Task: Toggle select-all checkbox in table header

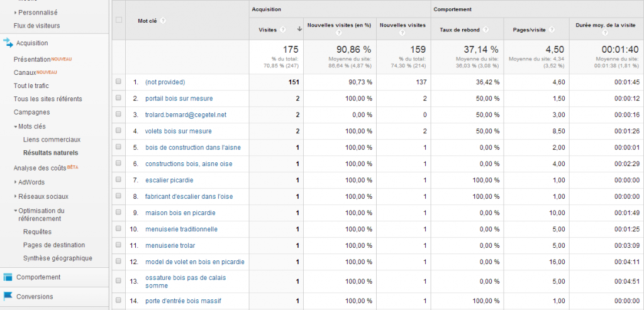Action: [x=119, y=19]
